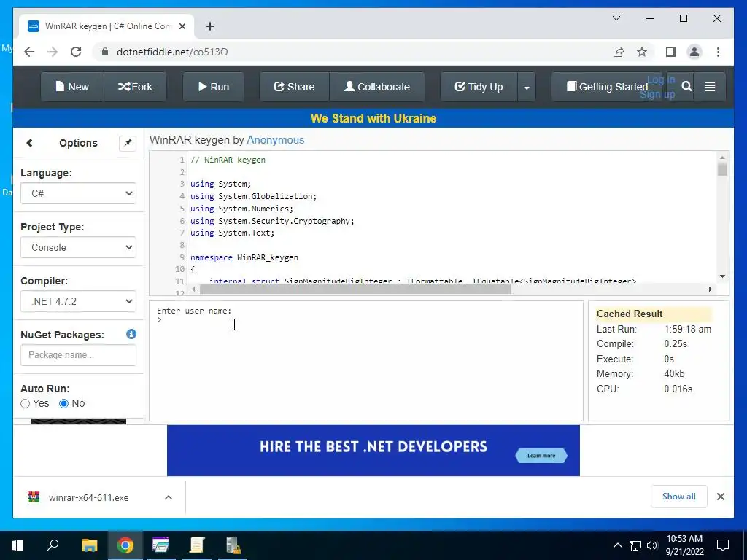Click the code editor scroll up arrow
This screenshot has height=560, width=747.
pyautogui.click(x=722, y=157)
